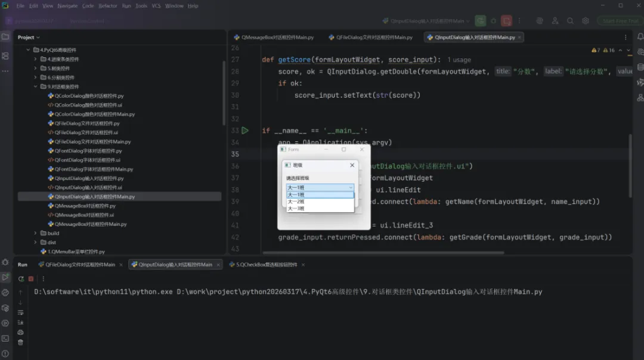Open QFontDialog .ui file in tree
This screenshot has height=360, width=644.
(84, 160)
